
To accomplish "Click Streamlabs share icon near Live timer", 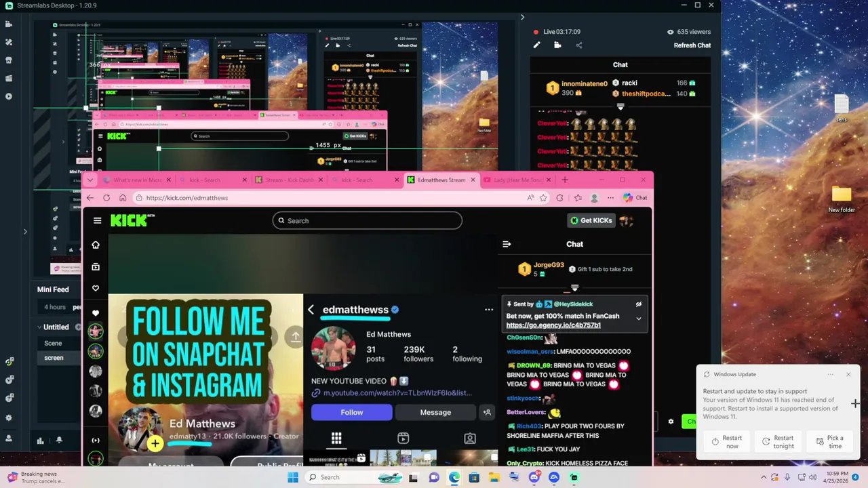I will pos(579,45).
